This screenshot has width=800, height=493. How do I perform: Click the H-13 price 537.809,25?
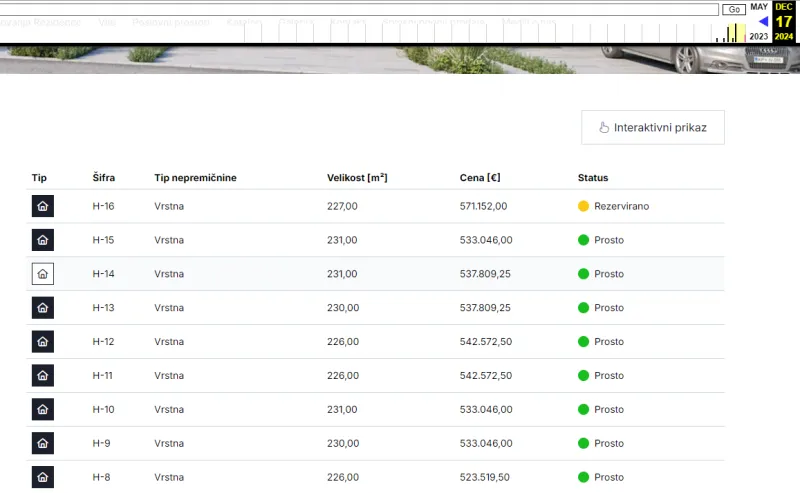point(485,308)
